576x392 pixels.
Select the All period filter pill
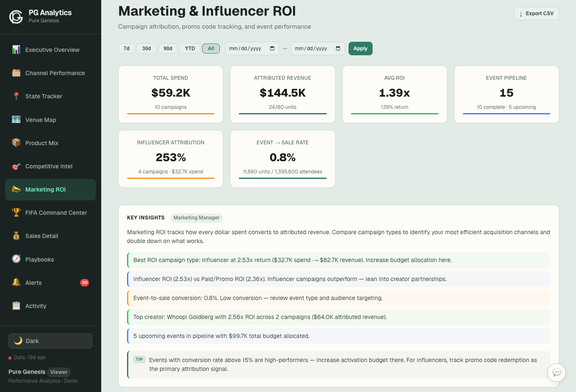(x=211, y=48)
